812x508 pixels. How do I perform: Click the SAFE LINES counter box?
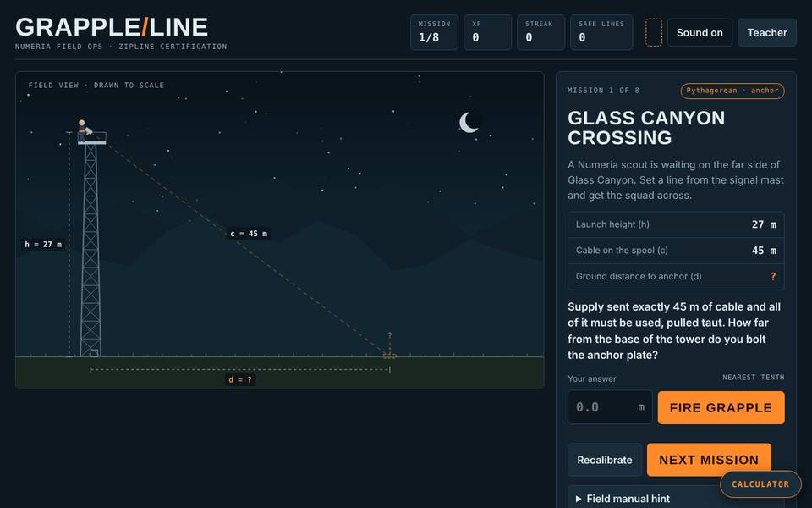pos(601,32)
